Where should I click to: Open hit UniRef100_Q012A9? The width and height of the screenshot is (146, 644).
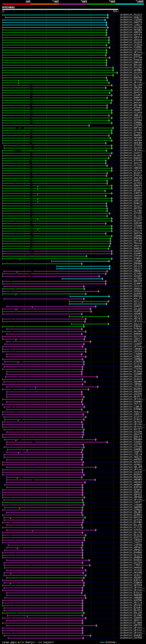click(131, 27)
